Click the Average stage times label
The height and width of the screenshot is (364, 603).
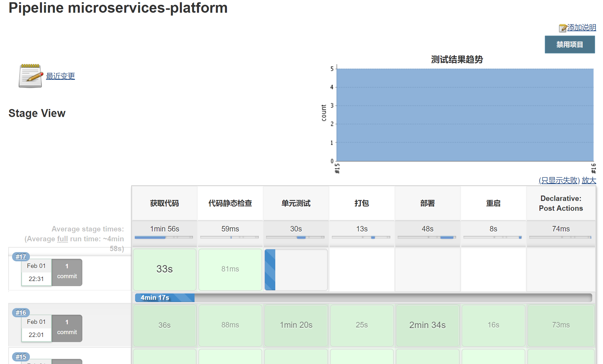pos(88,229)
